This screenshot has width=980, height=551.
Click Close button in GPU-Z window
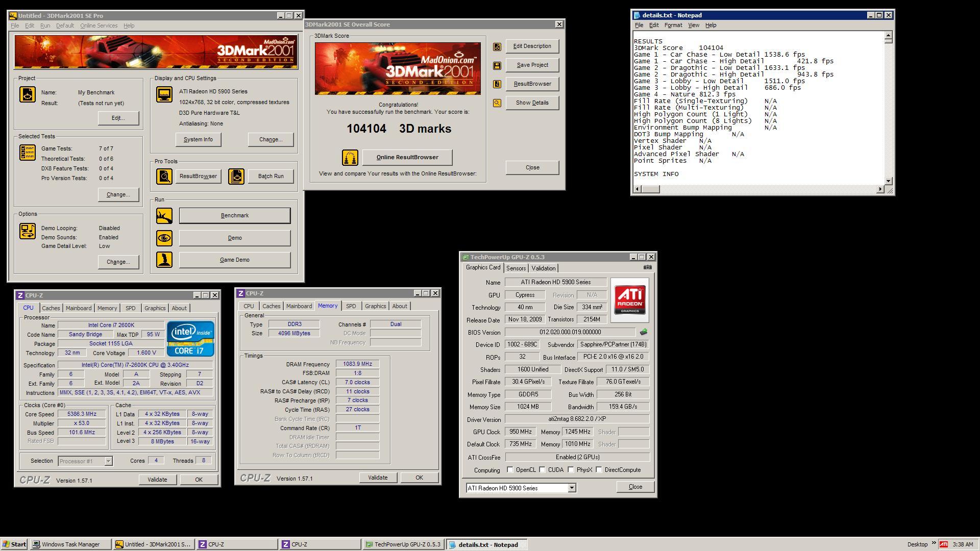tap(635, 487)
